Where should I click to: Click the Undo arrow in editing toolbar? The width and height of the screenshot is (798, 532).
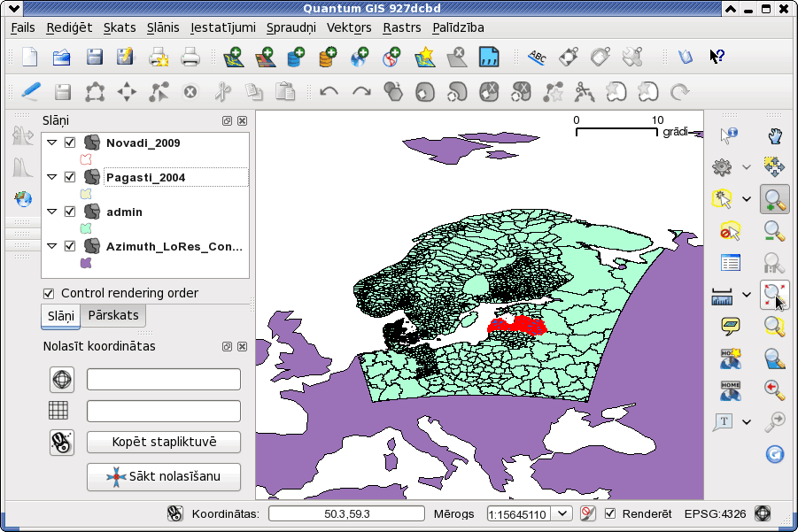[x=329, y=92]
